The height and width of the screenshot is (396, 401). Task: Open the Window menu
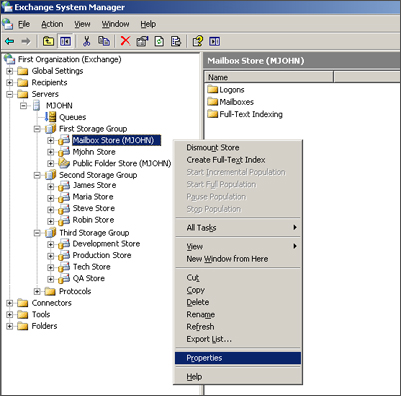point(115,24)
